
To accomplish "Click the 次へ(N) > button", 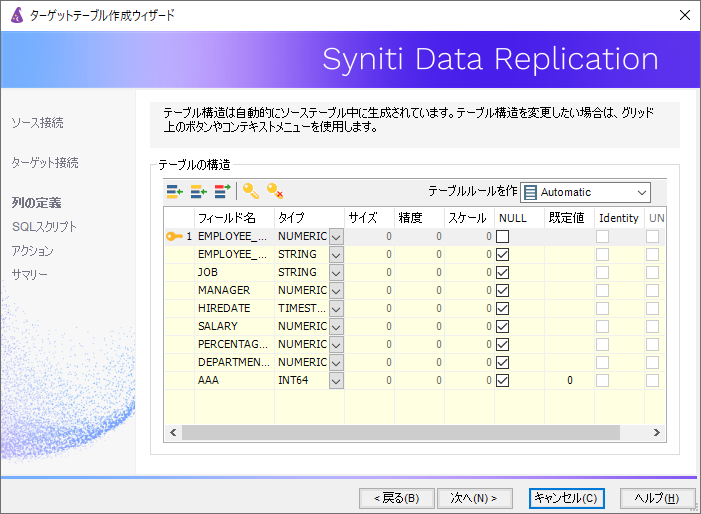I will click(474, 498).
